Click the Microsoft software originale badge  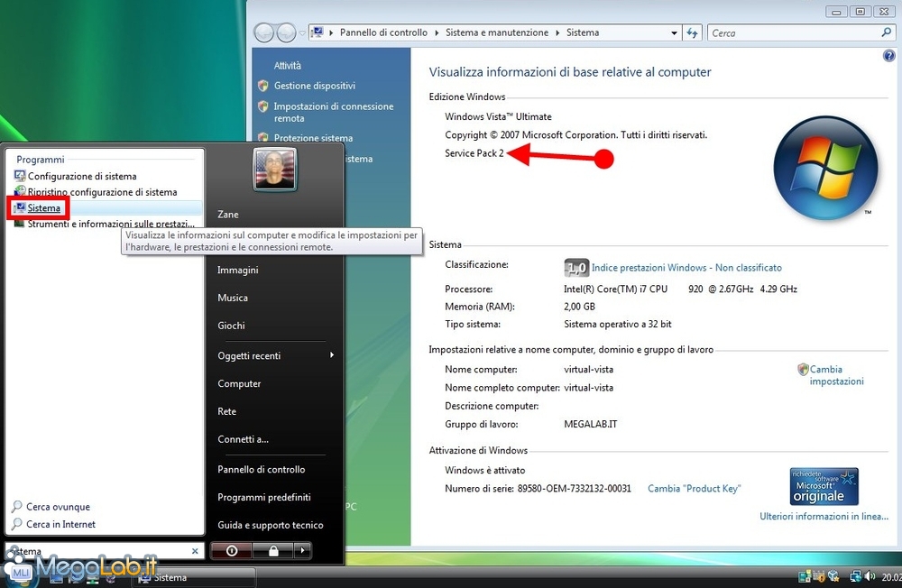click(824, 487)
